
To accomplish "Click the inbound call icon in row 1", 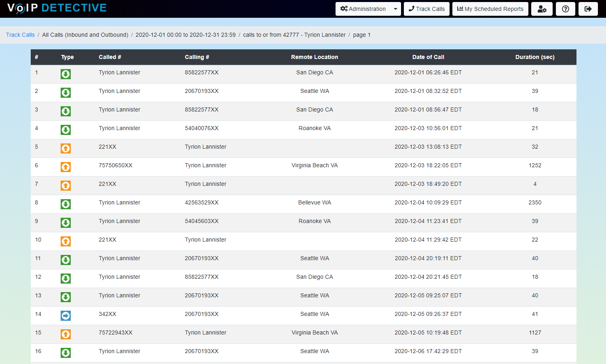I will pos(65,74).
